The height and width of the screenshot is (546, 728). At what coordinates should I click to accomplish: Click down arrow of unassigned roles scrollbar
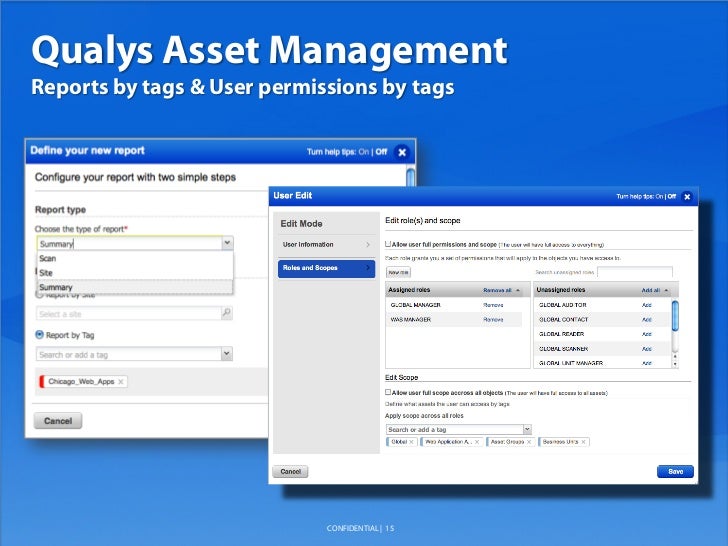675,364
